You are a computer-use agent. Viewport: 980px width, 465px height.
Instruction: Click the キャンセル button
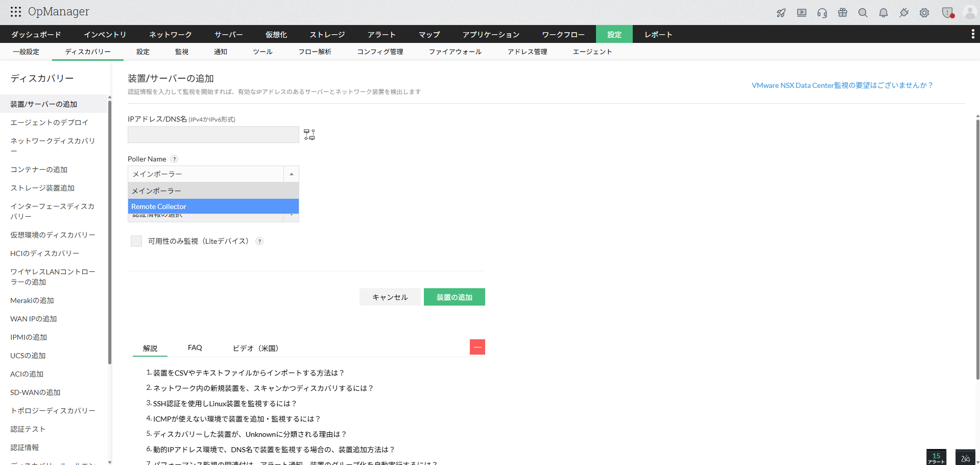click(390, 297)
